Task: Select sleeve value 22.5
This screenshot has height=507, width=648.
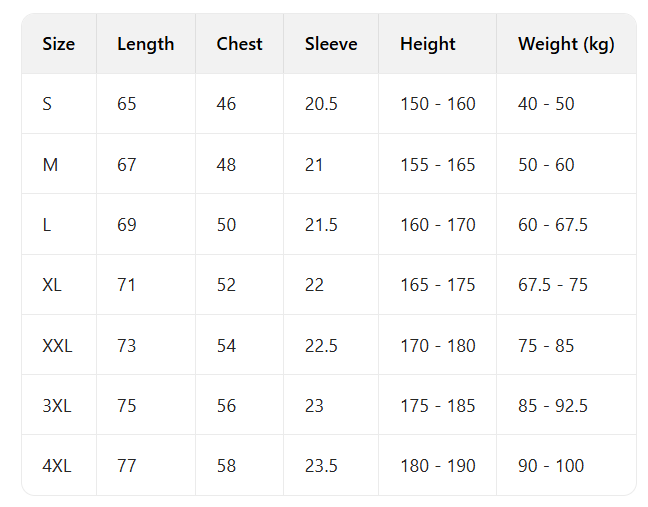Action: pyautogui.click(x=321, y=346)
